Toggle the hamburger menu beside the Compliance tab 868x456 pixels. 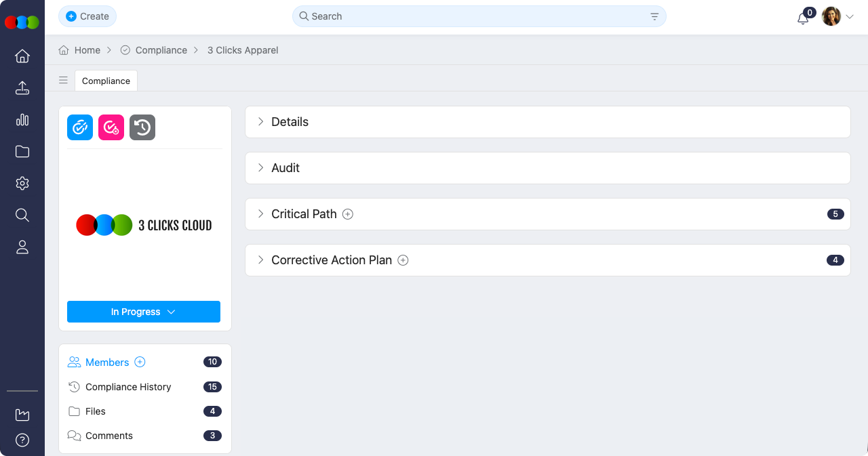click(x=63, y=80)
